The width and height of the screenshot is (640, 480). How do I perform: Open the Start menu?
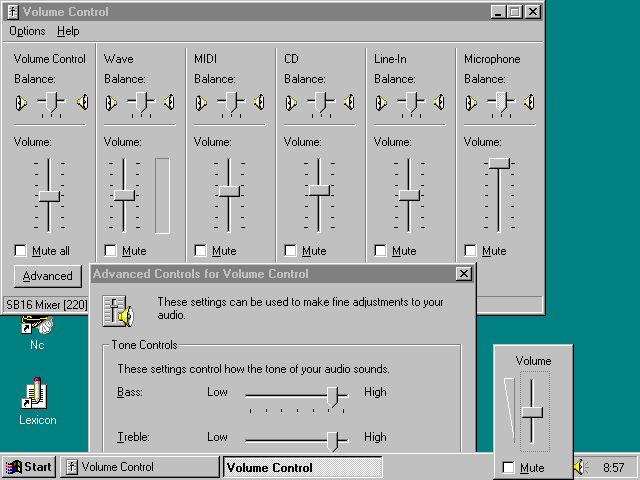[29, 467]
